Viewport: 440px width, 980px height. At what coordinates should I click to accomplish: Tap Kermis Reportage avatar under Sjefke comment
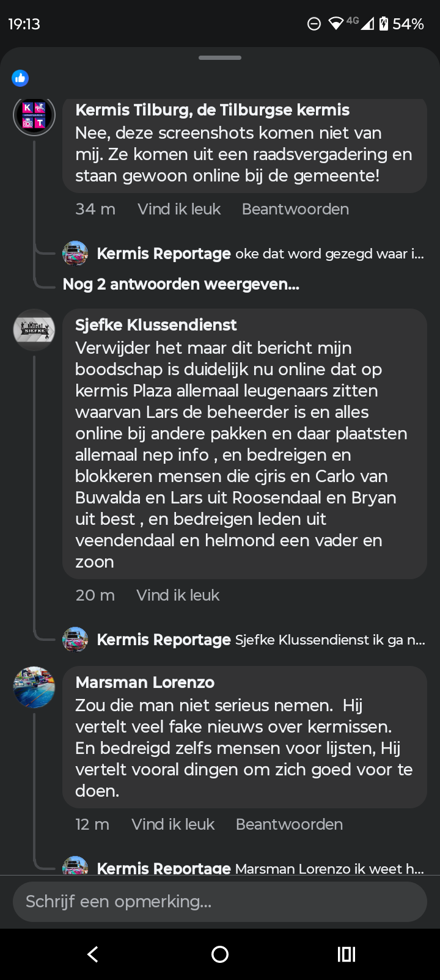[75, 639]
